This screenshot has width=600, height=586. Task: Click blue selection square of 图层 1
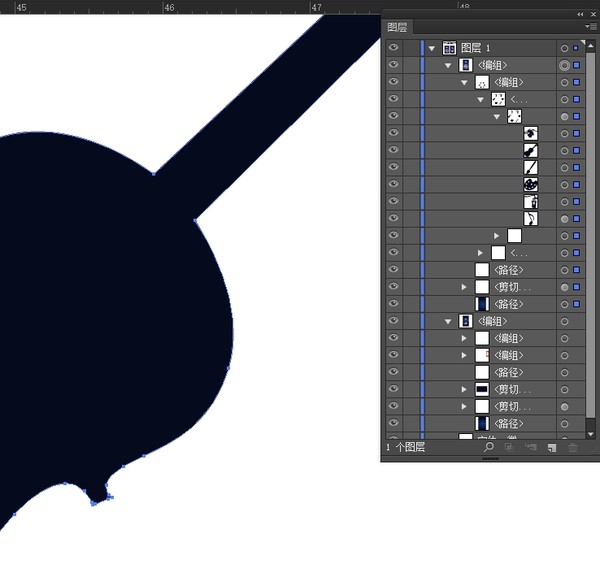click(x=576, y=48)
